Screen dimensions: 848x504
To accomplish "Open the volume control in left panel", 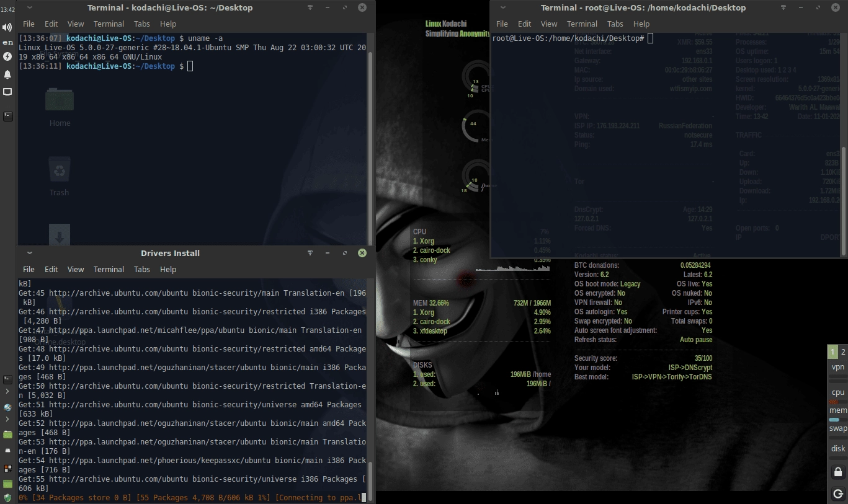I will point(7,27).
